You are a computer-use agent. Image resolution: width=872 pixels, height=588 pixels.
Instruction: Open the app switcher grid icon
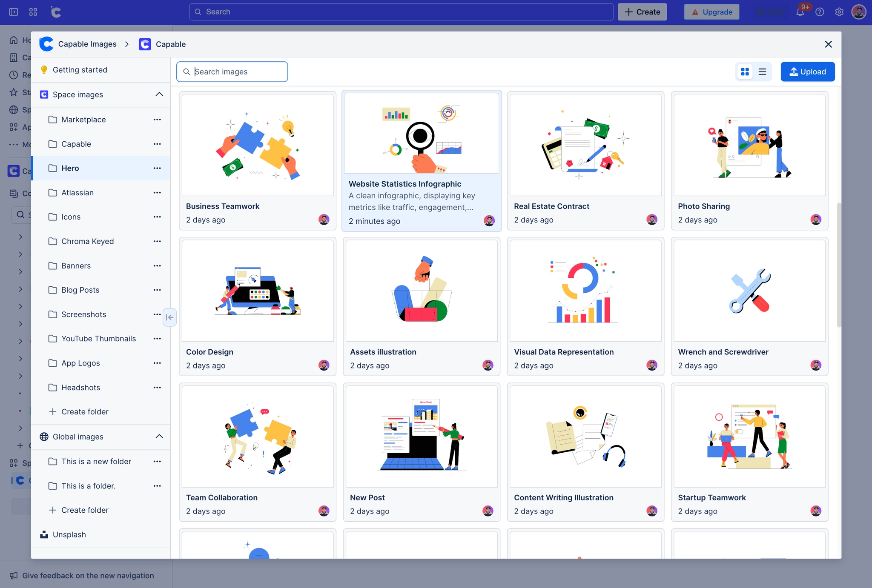pos(33,12)
